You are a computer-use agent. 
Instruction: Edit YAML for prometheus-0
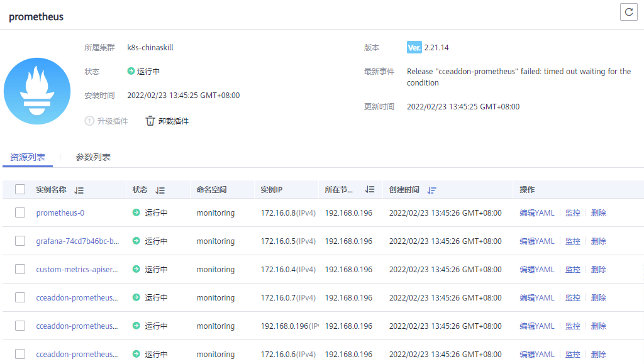(x=537, y=213)
